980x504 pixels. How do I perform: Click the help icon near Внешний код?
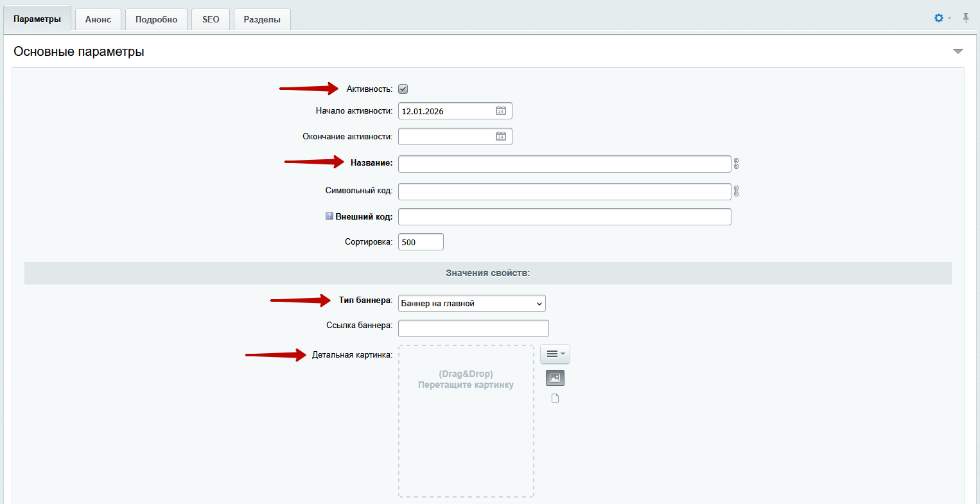(x=329, y=216)
